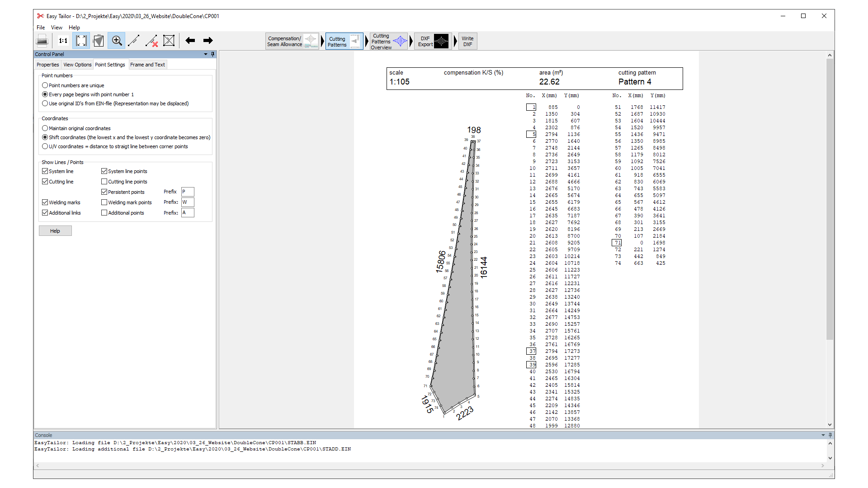The height and width of the screenshot is (488, 868).
Task: Open the Control Panel dropdown arrow
Action: pyautogui.click(x=206, y=54)
